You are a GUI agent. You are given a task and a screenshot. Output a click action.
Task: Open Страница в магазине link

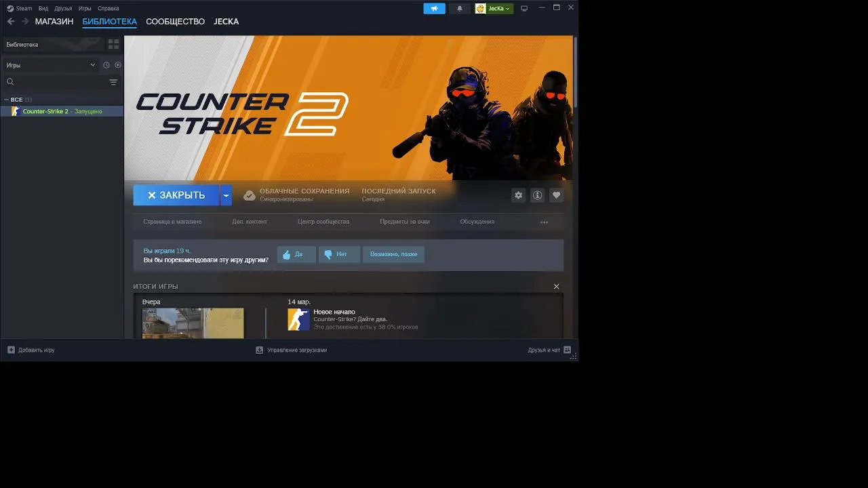click(172, 222)
